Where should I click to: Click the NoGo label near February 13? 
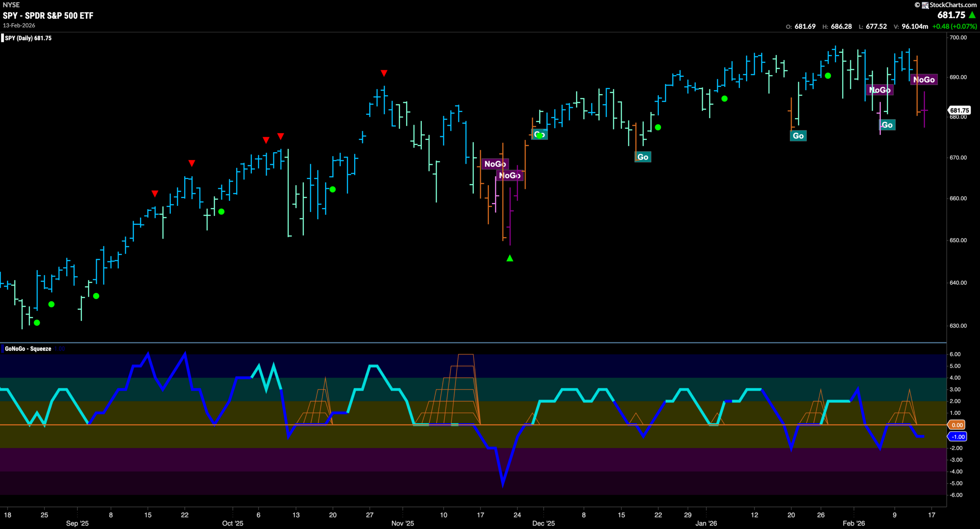(924, 80)
